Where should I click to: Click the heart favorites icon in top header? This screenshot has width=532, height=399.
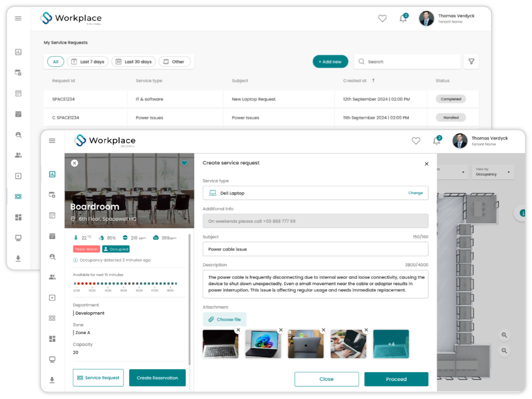tap(383, 18)
